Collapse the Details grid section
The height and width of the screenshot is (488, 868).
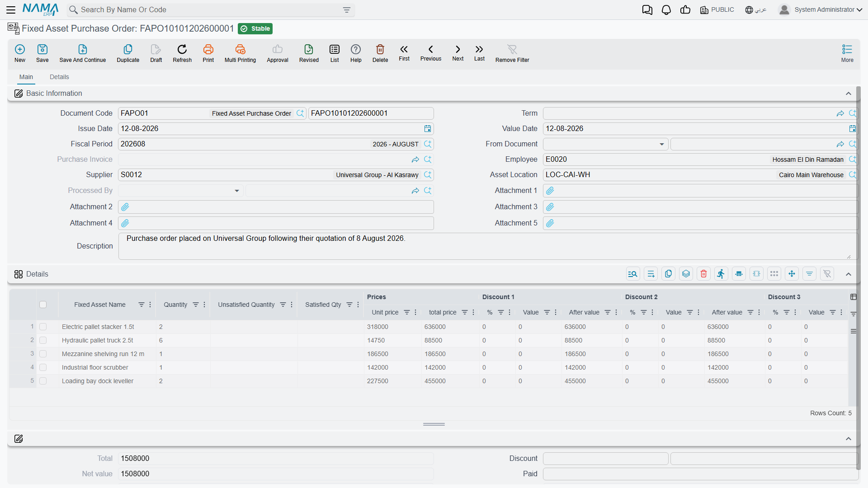tap(849, 274)
